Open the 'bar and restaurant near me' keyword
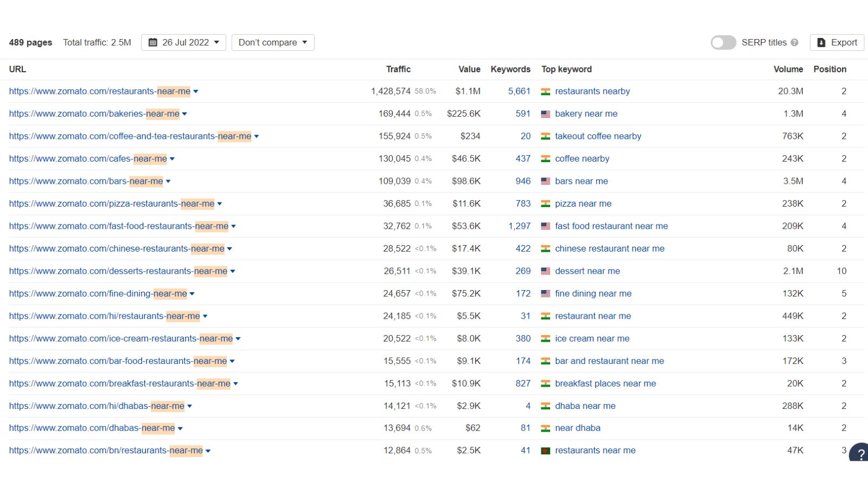The height and width of the screenshot is (488, 868). click(x=610, y=361)
